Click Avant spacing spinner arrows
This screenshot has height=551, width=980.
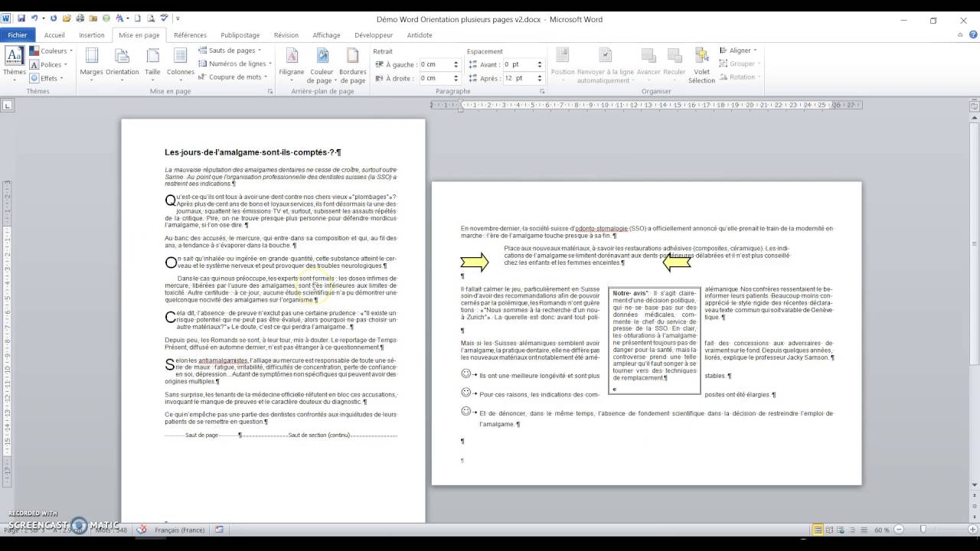(x=540, y=64)
